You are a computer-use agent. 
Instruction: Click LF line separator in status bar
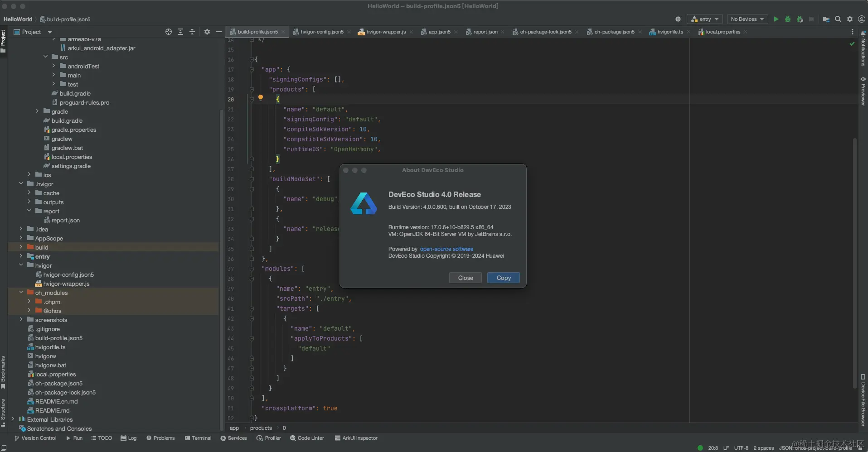click(x=726, y=448)
